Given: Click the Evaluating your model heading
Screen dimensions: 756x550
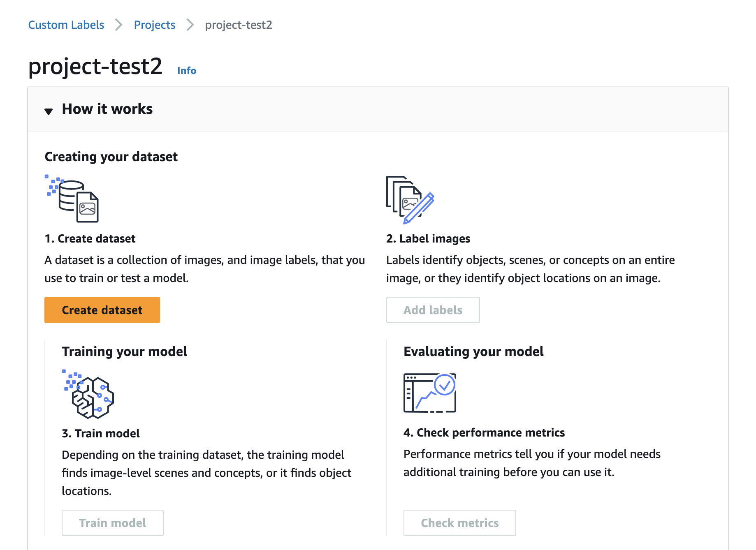Looking at the screenshot, I should [473, 351].
